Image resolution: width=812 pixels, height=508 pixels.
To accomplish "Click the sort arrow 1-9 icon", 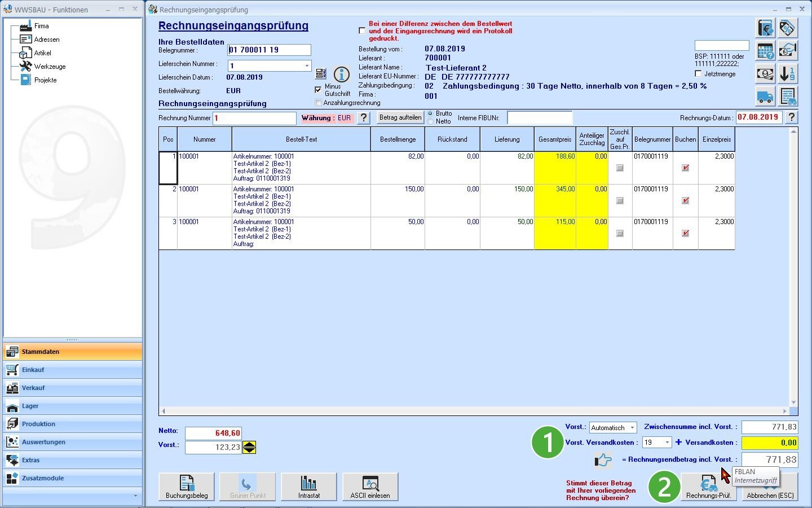I will 788,74.
